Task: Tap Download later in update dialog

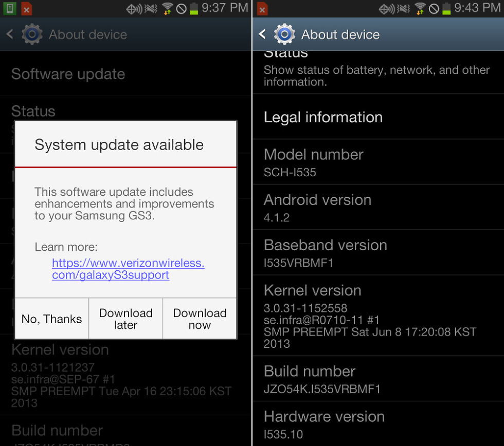Action: (125, 319)
